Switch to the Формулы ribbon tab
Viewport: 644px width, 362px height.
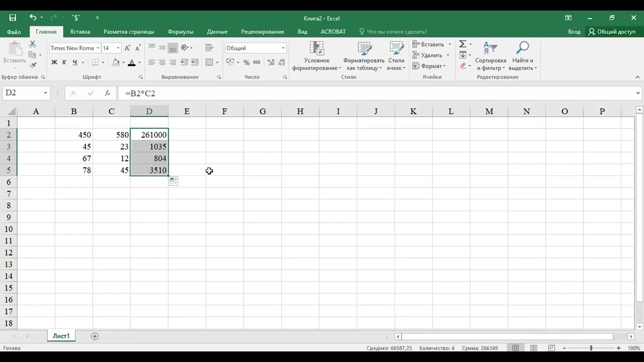click(181, 32)
